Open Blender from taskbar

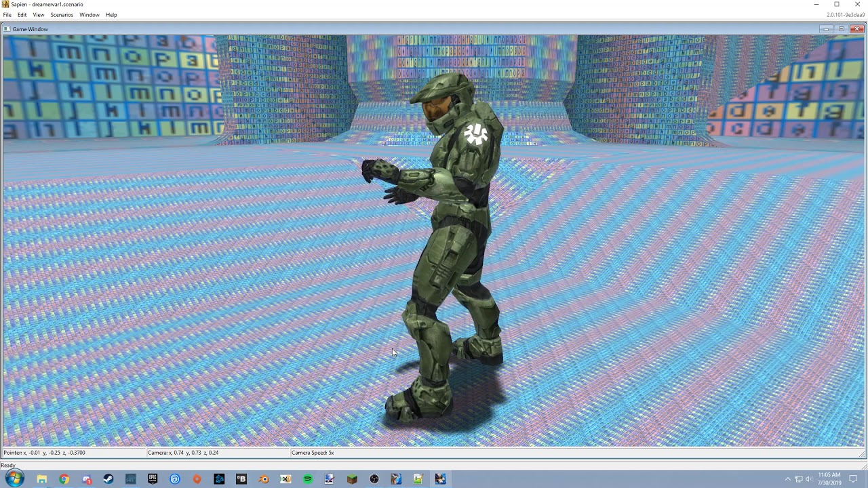pos(264,479)
